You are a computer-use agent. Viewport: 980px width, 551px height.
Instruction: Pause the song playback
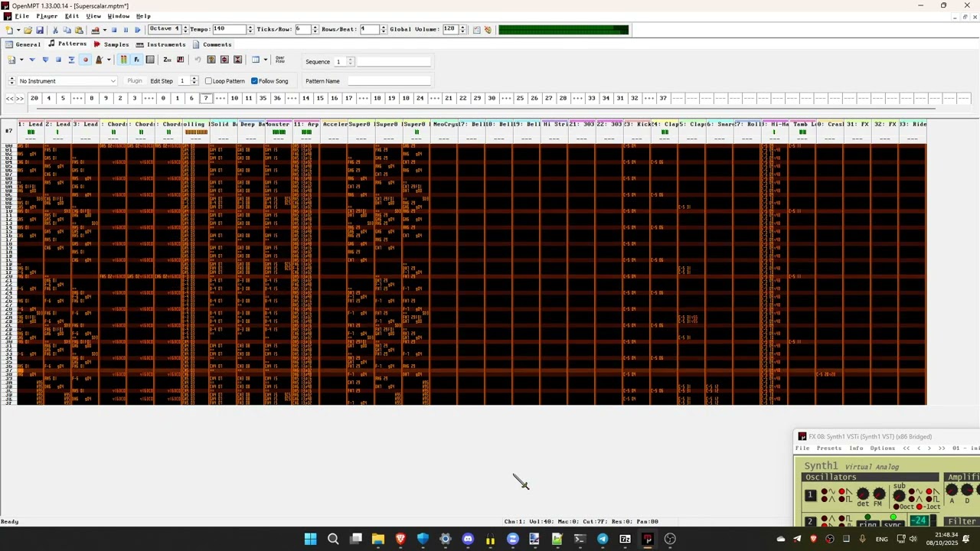coord(126,30)
